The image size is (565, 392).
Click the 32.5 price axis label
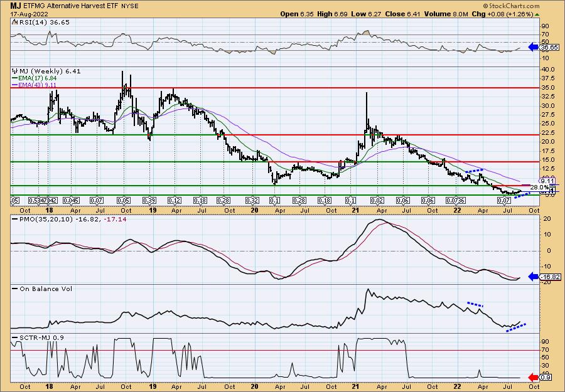[x=547, y=97]
